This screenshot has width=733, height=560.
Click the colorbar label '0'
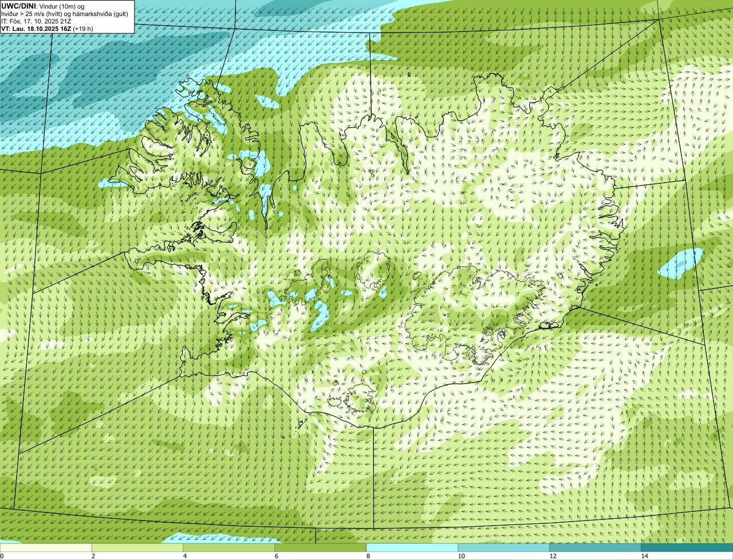tap(2, 556)
